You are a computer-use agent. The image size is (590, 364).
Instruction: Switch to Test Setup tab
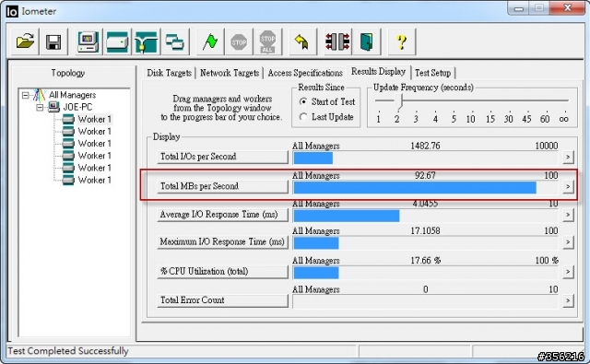point(432,73)
